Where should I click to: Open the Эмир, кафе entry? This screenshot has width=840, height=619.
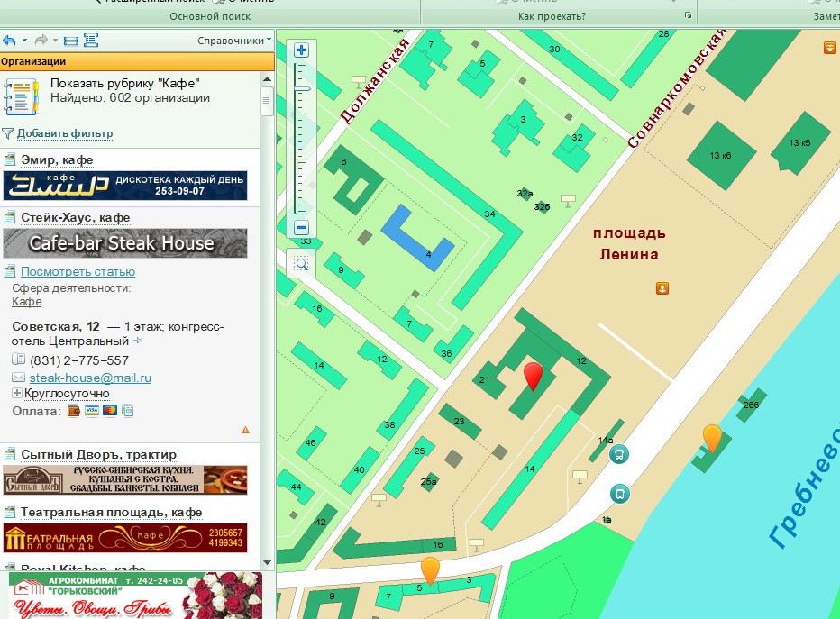coord(57,160)
